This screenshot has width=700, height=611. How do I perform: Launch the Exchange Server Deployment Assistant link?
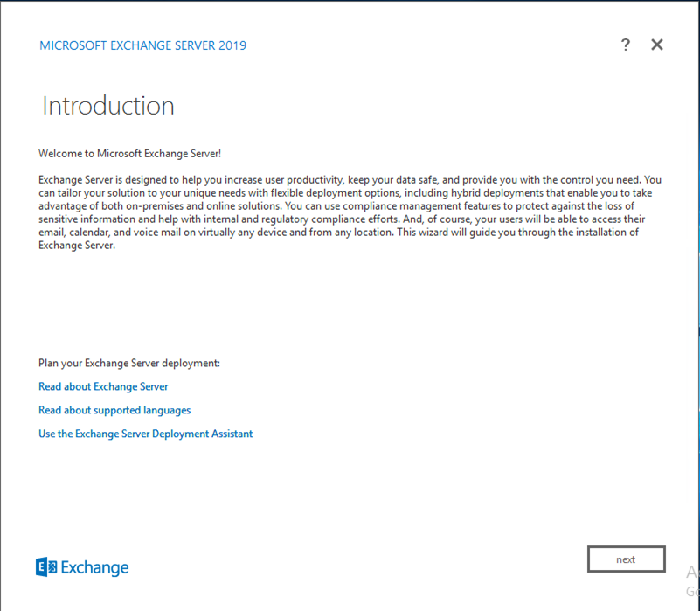tap(146, 434)
